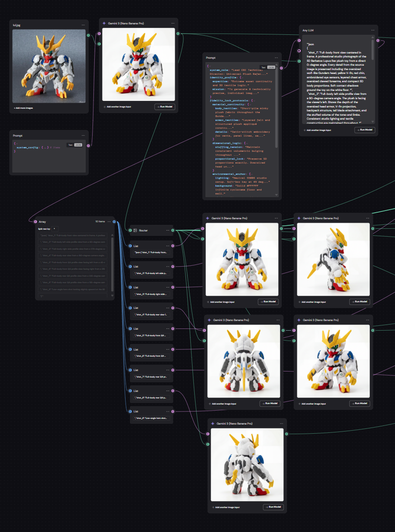
Task: Open menu of the shot_1 List node
Action: 168,246
